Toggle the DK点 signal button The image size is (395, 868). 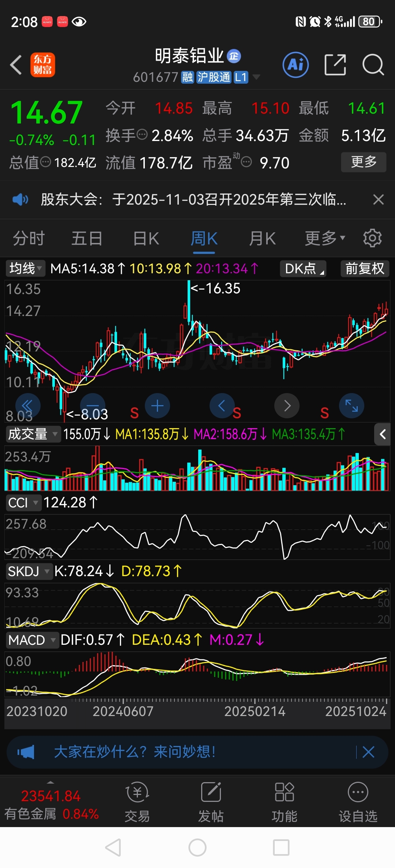point(303,269)
